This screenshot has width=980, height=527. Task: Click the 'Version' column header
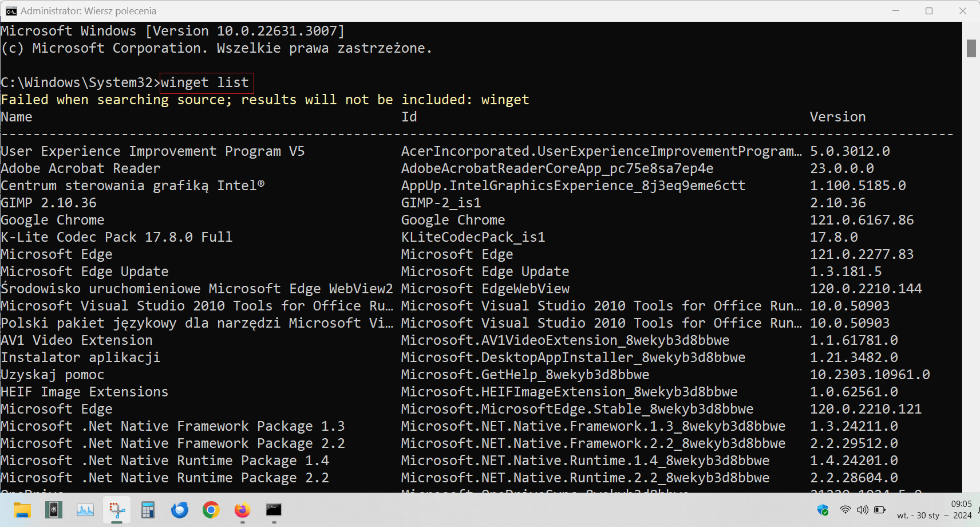(x=838, y=117)
